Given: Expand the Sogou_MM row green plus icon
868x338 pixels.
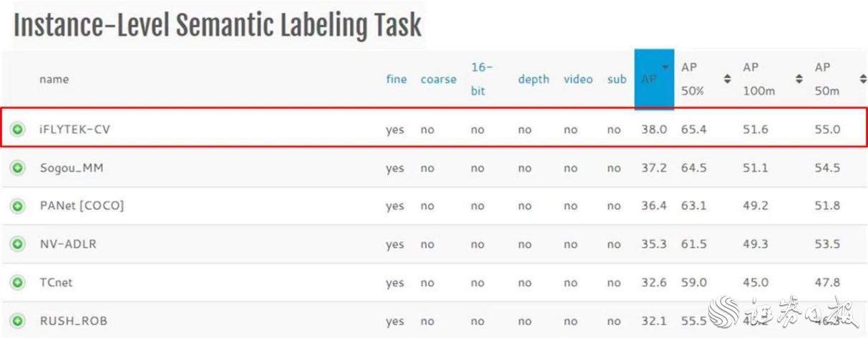Looking at the screenshot, I should tap(17, 168).
